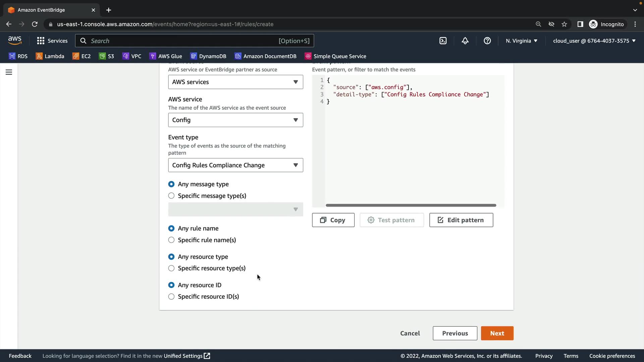Select Specific rule name(s) option
The width and height of the screenshot is (644, 362).
(x=171, y=240)
